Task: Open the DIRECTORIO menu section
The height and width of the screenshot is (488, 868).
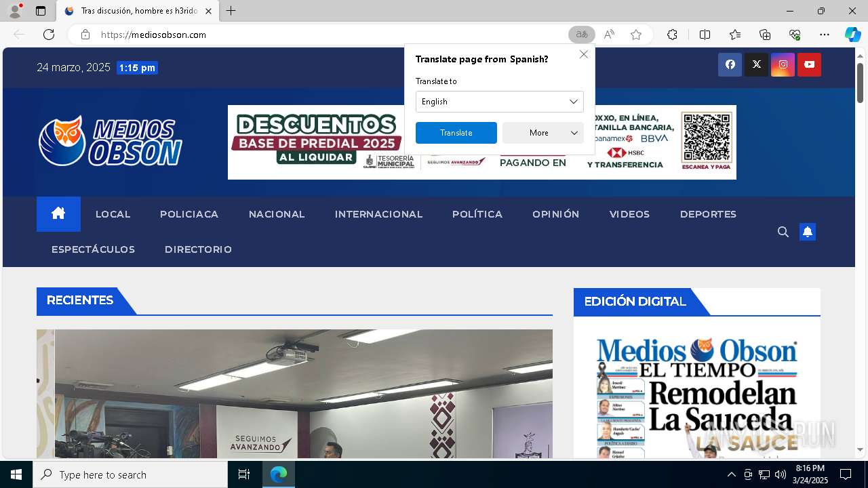Action: pos(198,249)
